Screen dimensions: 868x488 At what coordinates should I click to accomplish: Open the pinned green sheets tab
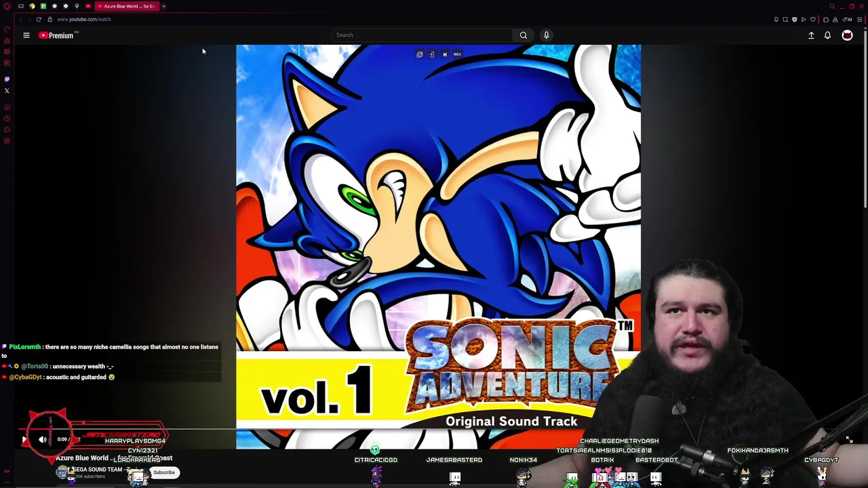pyautogui.click(x=43, y=6)
